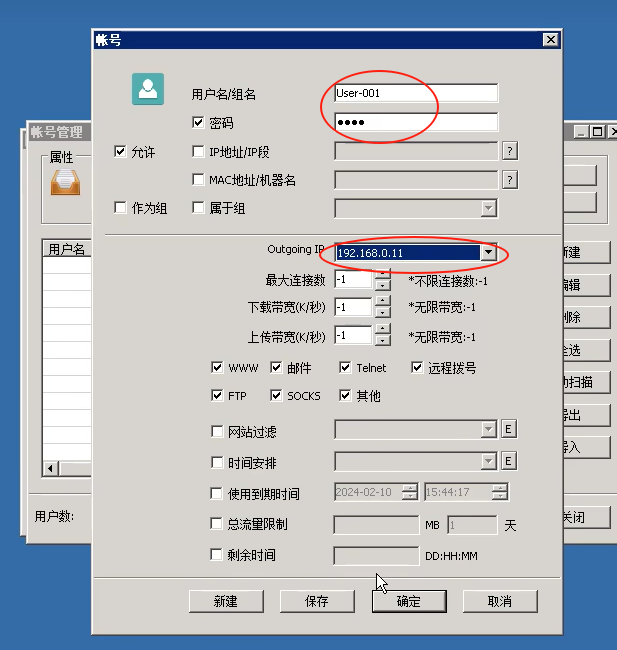The width and height of the screenshot is (617, 650).
Task: Click the 上传带宽 value field
Action: coord(353,335)
